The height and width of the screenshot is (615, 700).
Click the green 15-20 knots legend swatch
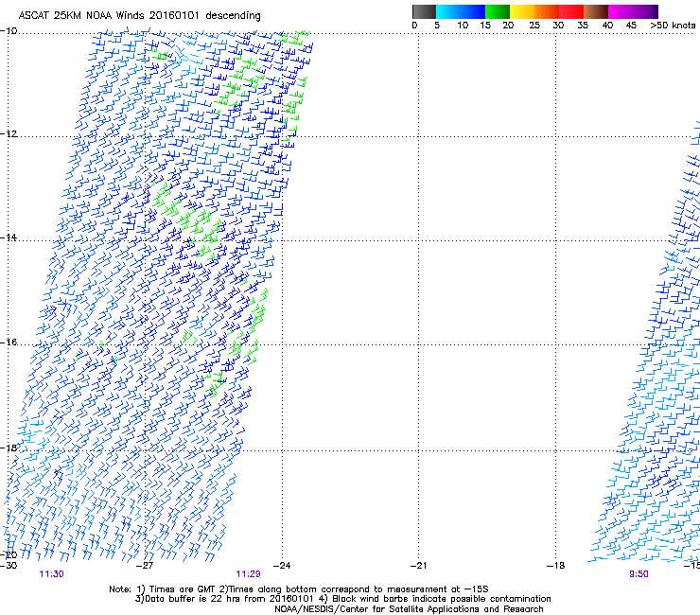click(x=498, y=11)
